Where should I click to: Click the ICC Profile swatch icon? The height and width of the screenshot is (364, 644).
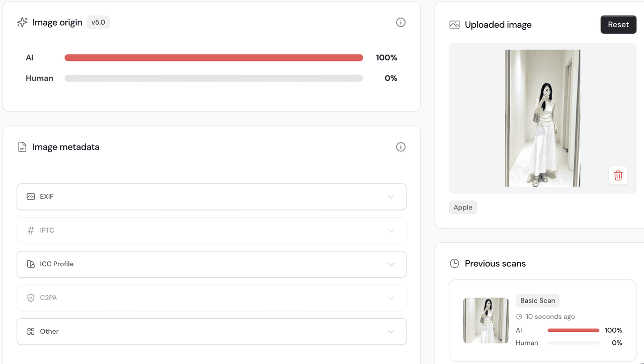coord(31,264)
